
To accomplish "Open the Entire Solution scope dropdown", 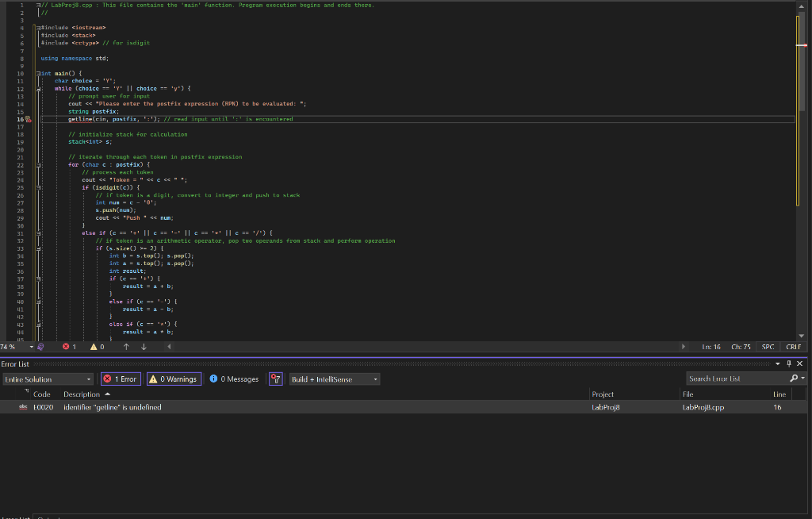I will pyautogui.click(x=48, y=379).
